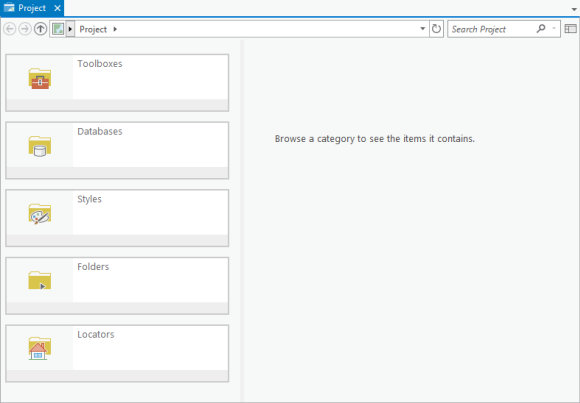Open the tab bar overflow dropdown
Viewport: 580px width, 403px height.
(574, 9)
